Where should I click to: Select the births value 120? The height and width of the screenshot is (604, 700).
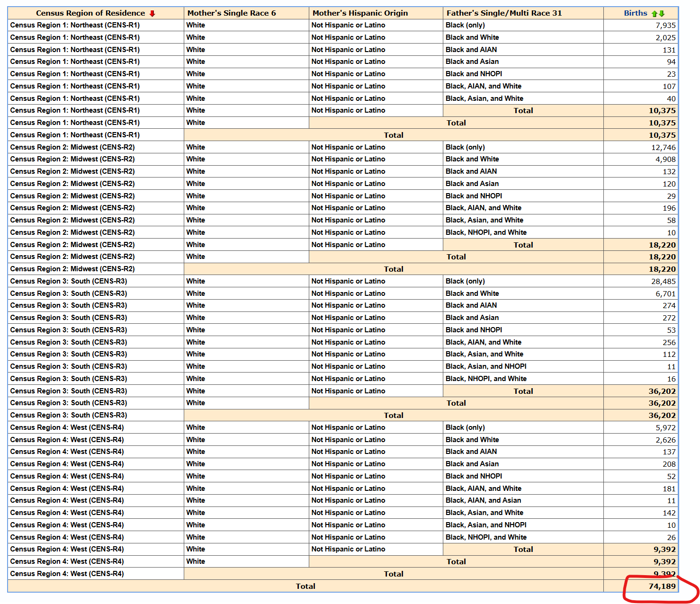pos(669,184)
